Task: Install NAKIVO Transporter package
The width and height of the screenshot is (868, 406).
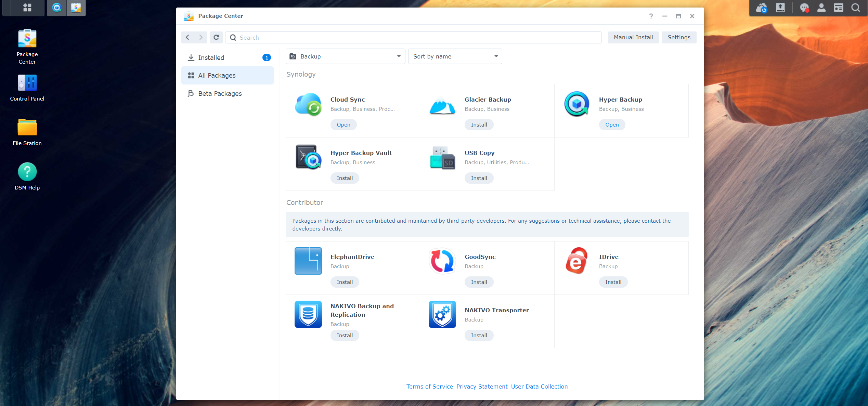Action: point(478,335)
